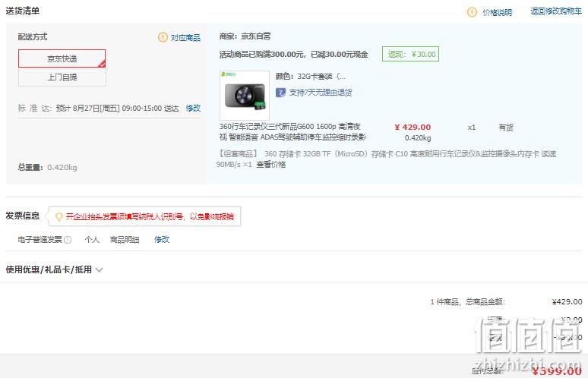Click the 有货 stock status
This screenshot has width=588, height=378.
pos(505,128)
